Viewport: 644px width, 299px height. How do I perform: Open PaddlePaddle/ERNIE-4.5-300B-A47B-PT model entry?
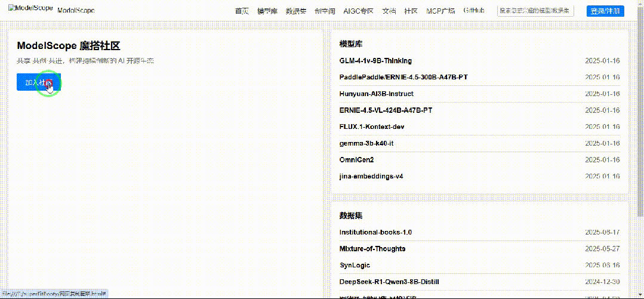tap(403, 77)
